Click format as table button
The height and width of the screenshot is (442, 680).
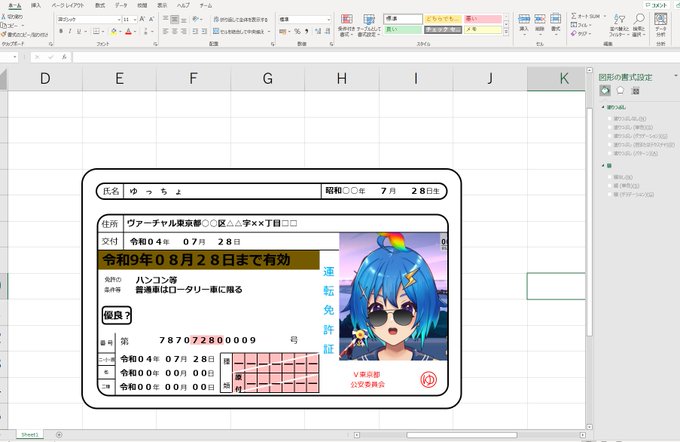tap(369, 25)
